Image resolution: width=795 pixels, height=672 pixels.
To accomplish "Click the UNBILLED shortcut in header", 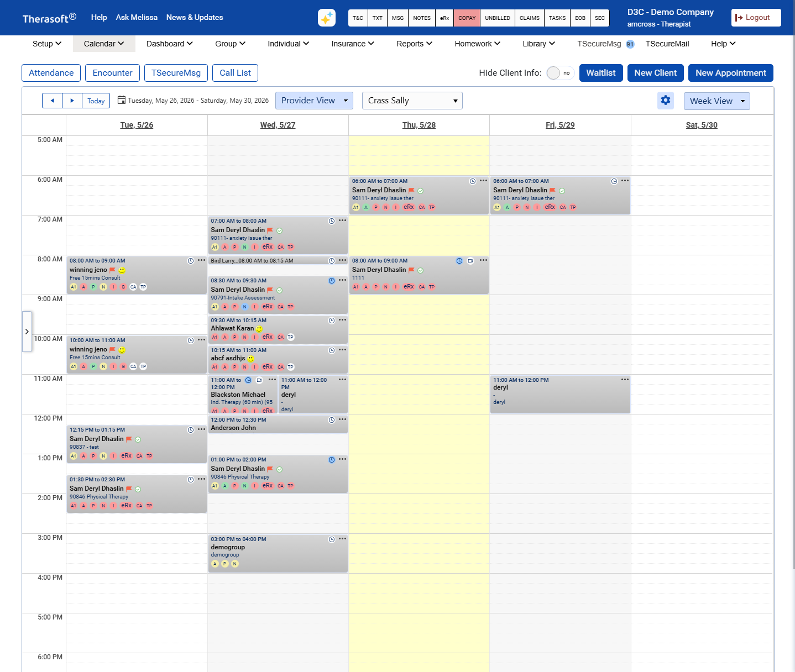I will point(498,18).
